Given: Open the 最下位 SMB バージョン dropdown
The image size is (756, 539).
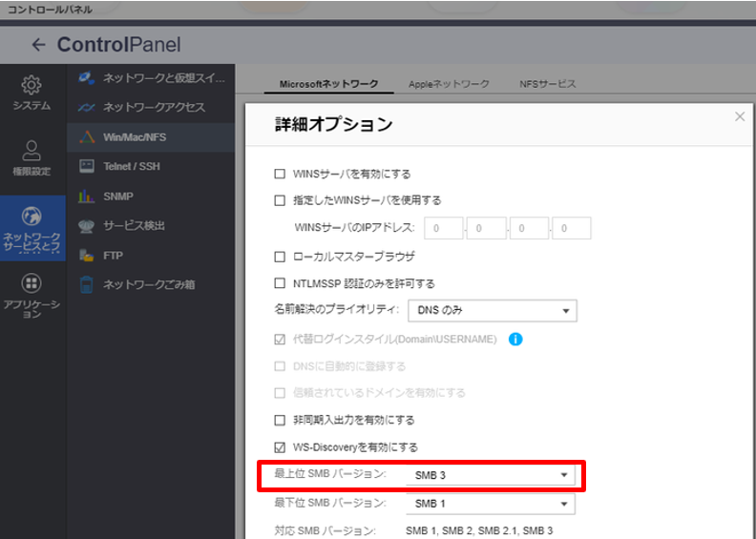Looking at the screenshot, I should [x=491, y=503].
